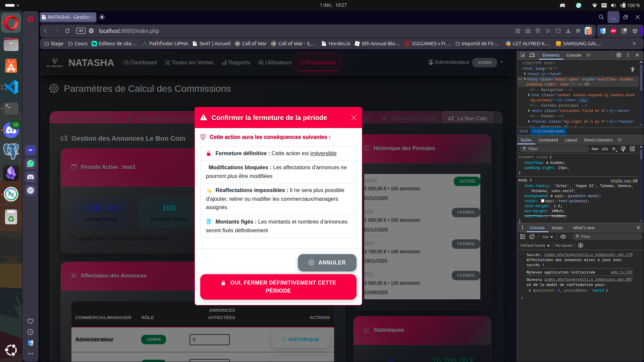Expand the nav element in the DOM tree
Screen dimensions: 644x362
pos(529,95)
